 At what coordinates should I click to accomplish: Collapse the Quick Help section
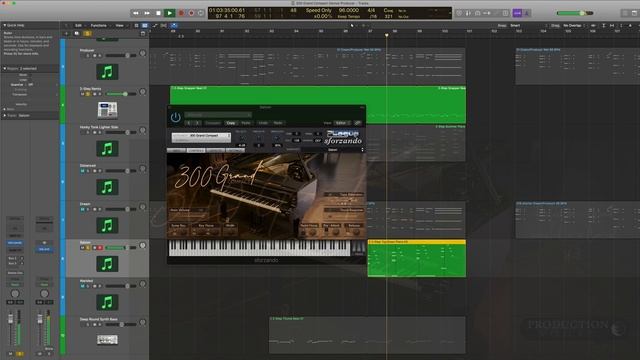5,25
